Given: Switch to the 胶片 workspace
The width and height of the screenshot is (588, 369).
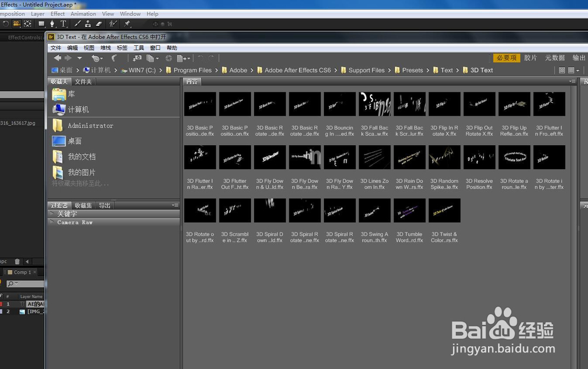Looking at the screenshot, I should pyautogui.click(x=530, y=58).
